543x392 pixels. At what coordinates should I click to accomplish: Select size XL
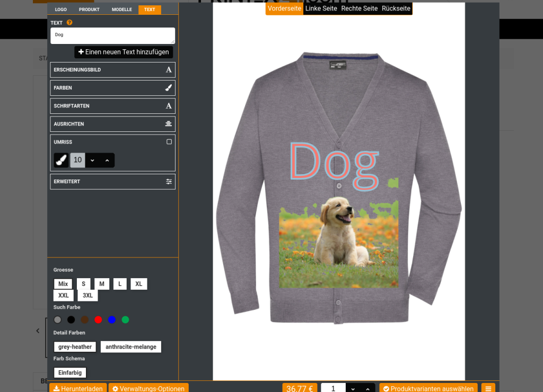point(139,284)
